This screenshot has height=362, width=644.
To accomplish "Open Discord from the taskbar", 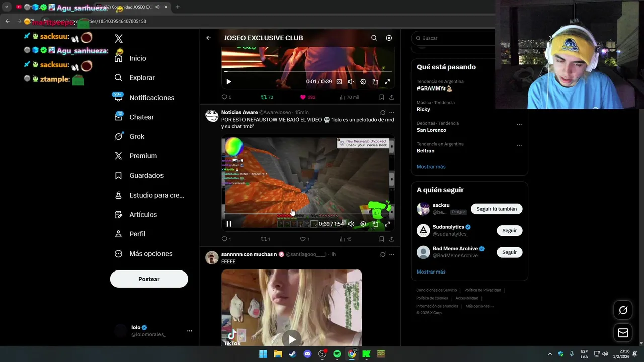I will pos(307,354).
